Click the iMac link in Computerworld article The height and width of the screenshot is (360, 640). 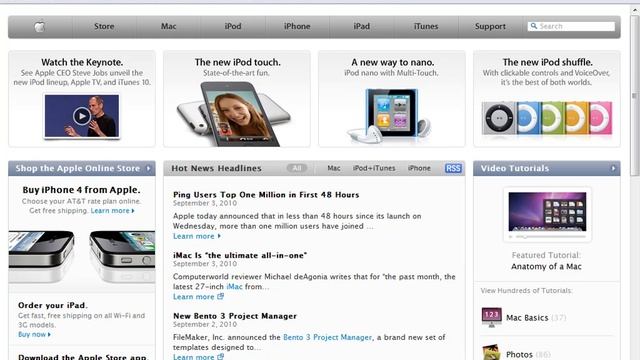234,287
